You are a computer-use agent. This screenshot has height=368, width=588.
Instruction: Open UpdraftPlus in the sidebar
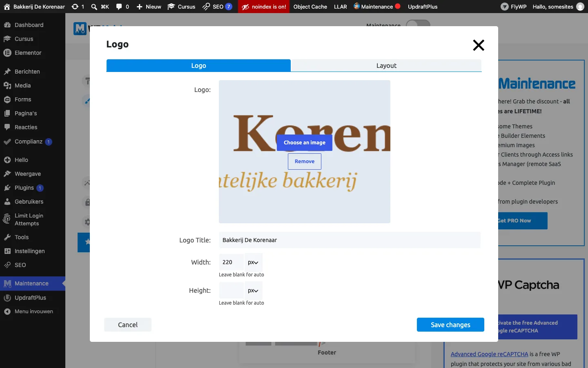coord(33,298)
